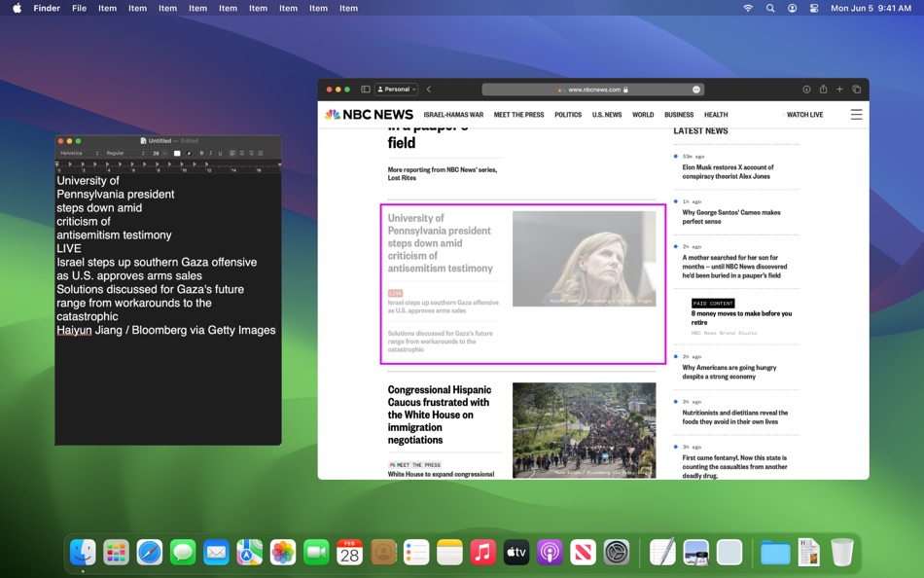The image size is (924, 578).
Task: Open Preview from the Dock
Action: 696,553
